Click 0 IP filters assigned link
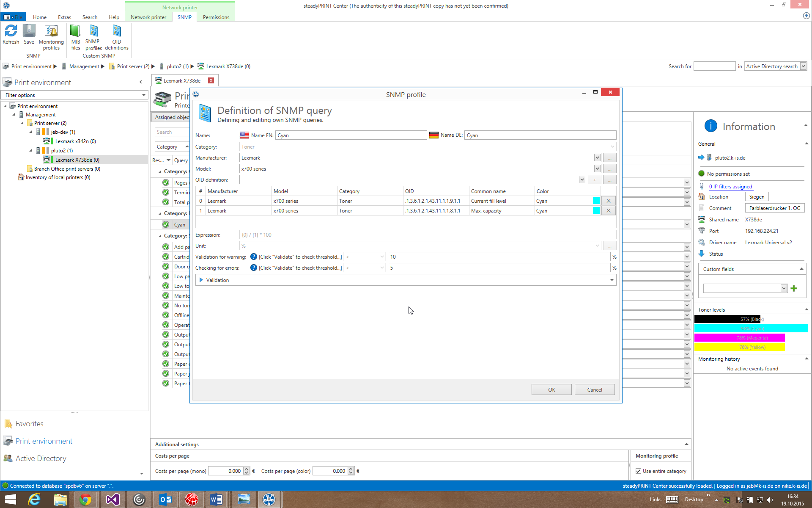The image size is (812, 508). 730,187
